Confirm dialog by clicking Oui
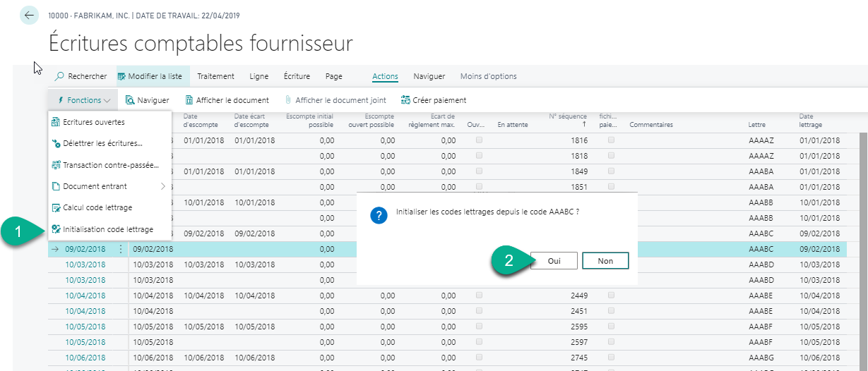 (x=554, y=260)
